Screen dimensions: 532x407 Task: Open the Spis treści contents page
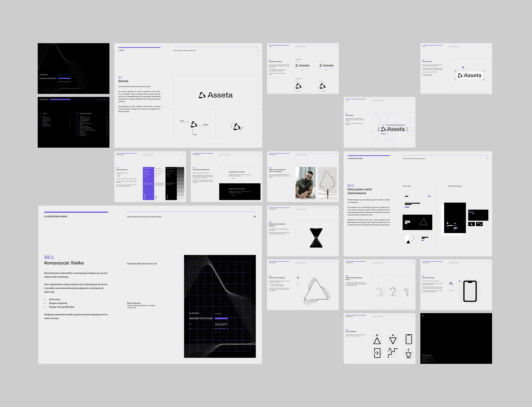(x=73, y=122)
